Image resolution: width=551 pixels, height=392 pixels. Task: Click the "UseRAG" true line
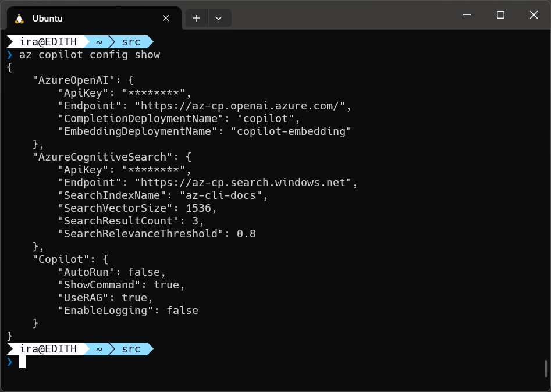(105, 298)
